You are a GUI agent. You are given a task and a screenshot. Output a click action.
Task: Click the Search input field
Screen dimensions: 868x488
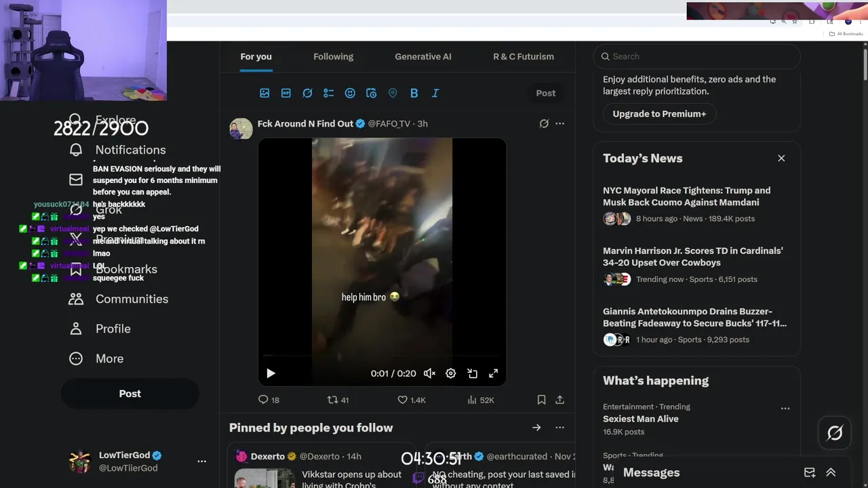tap(697, 56)
